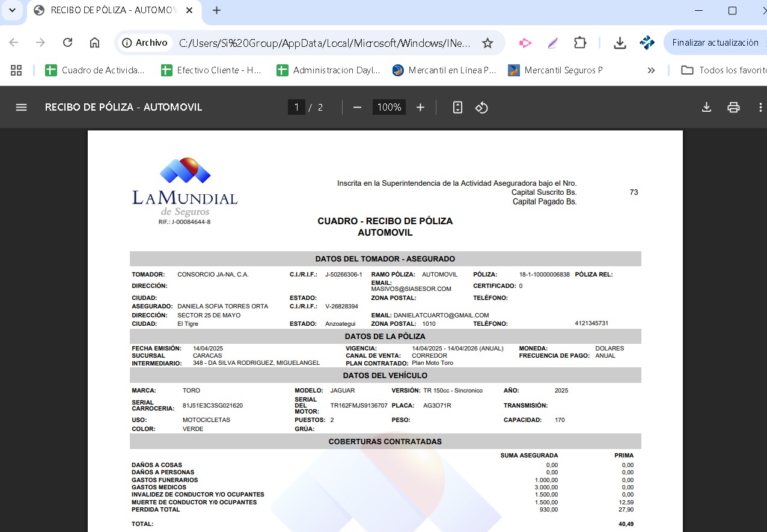
Task: Click the DANIELATCUARTO@GMAIL.COM email text
Action: (x=441, y=315)
